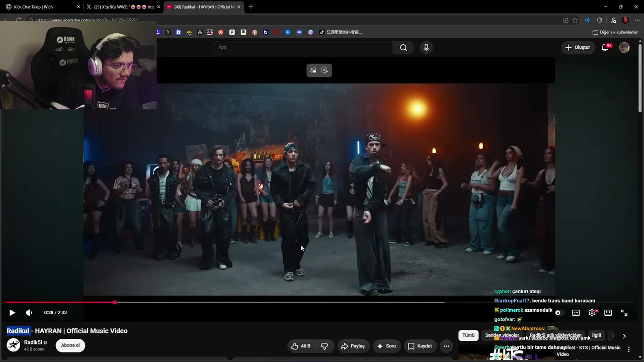644x362 pixels.
Task: Switch to Kick Chat Takip tab
Action: 42,7
